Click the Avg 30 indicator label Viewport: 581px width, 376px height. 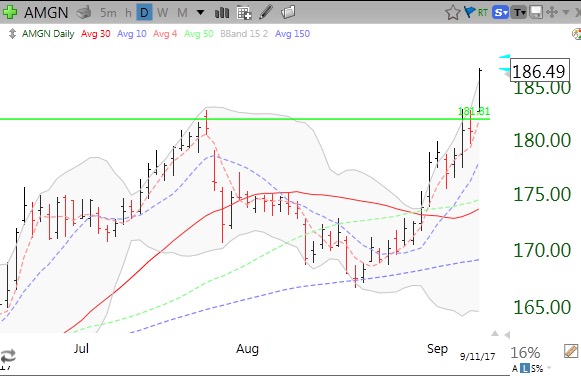(x=96, y=34)
